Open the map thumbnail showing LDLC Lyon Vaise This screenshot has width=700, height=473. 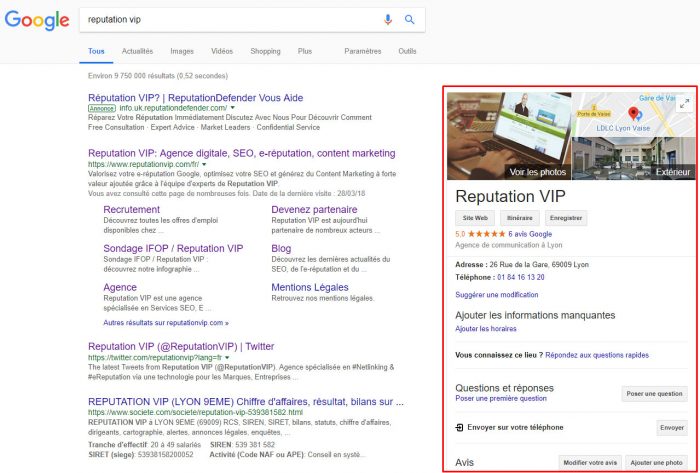click(x=633, y=114)
